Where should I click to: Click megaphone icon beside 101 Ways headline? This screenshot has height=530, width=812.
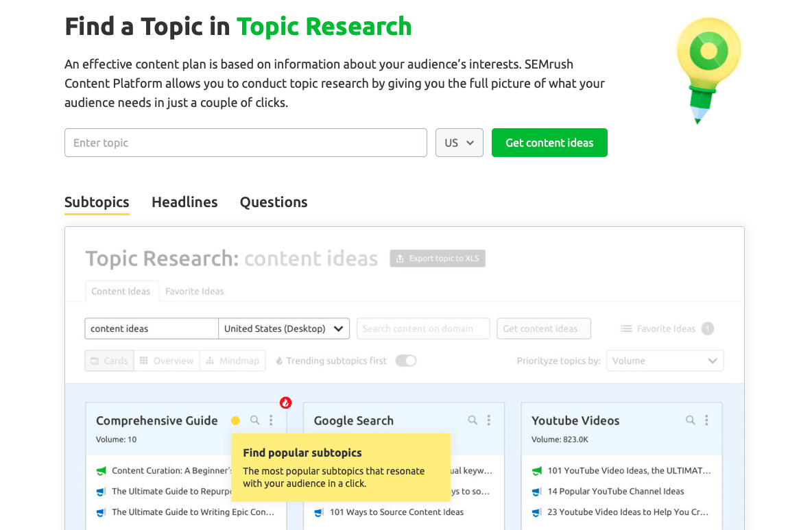tap(319, 512)
